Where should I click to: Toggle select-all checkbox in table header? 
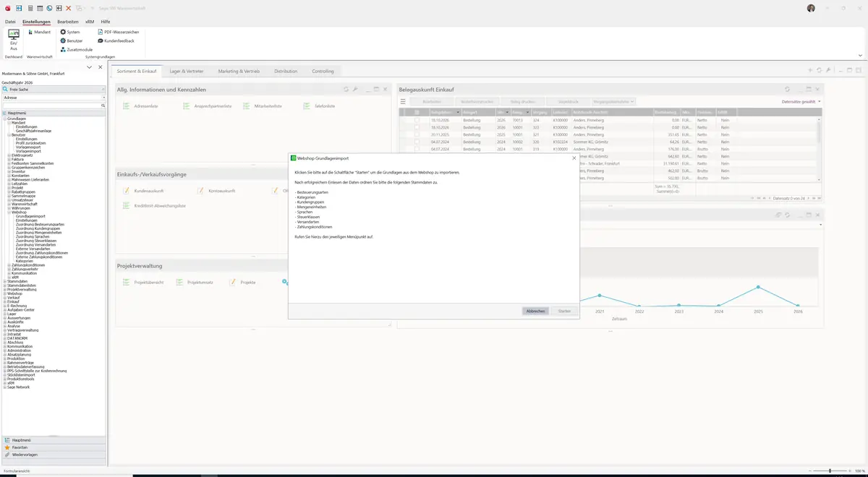pyautogui.click(x=417, y=112)
